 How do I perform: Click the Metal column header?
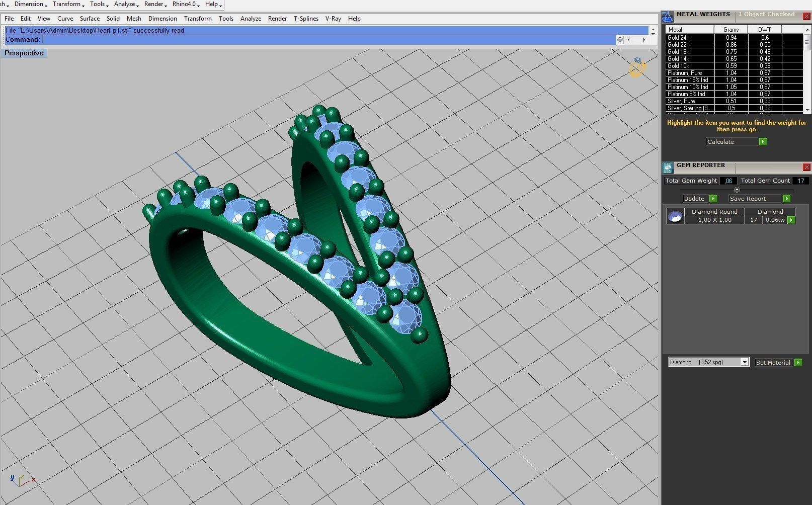click(690, 30)
